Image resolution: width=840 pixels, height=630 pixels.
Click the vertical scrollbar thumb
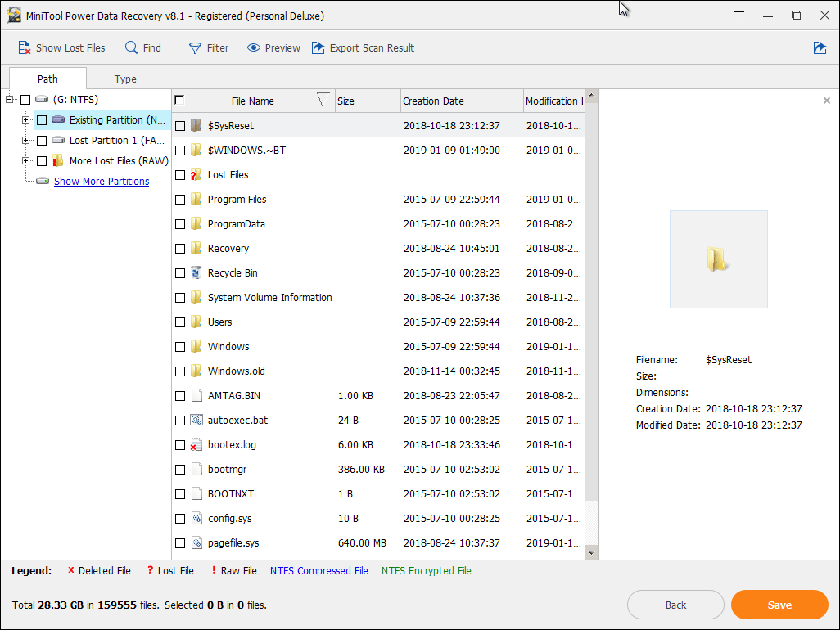pos(591,301)
